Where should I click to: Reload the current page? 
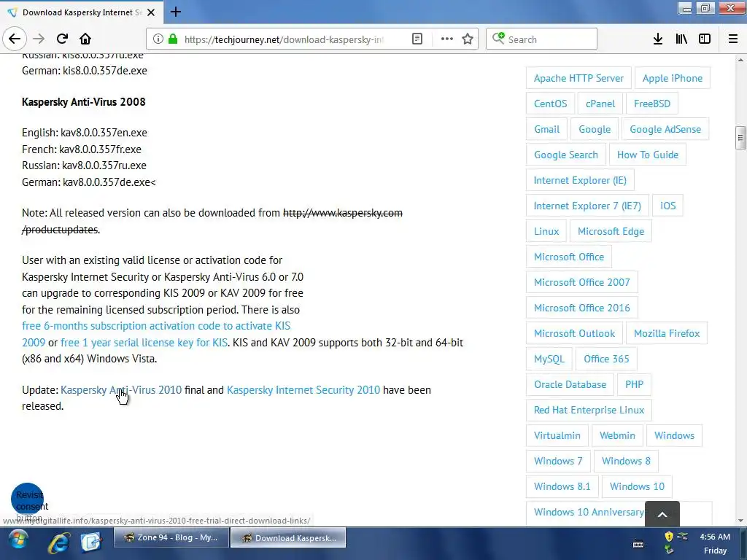pos(62,39)
